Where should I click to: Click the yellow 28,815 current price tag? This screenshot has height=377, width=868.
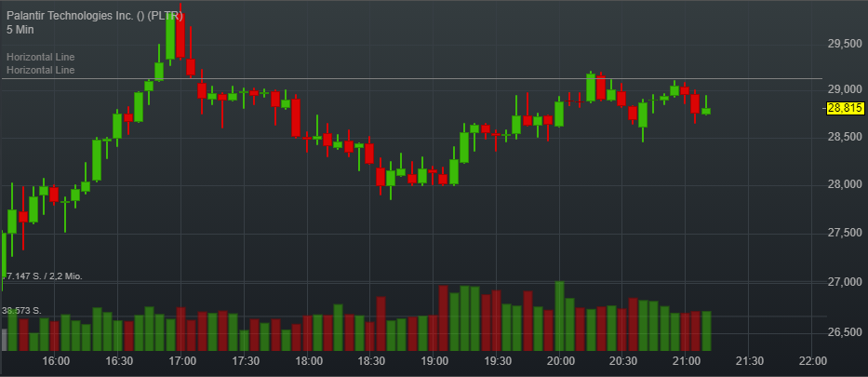click(846, 109)
